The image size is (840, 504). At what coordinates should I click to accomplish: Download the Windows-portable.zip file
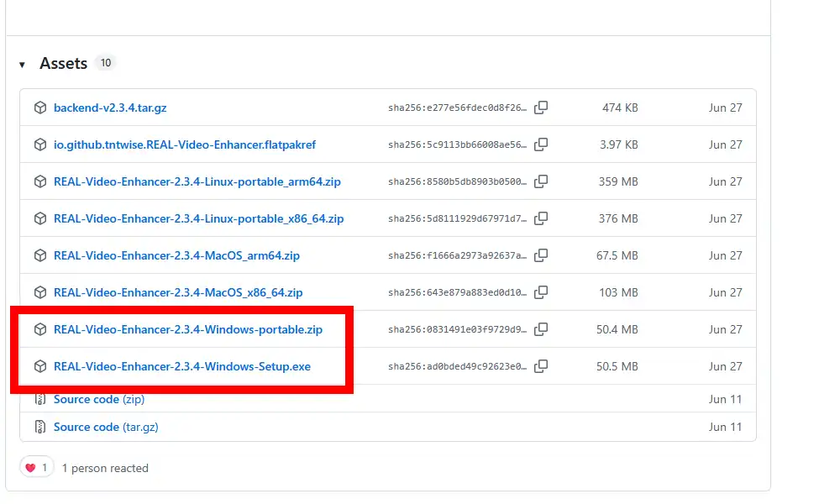188,329
